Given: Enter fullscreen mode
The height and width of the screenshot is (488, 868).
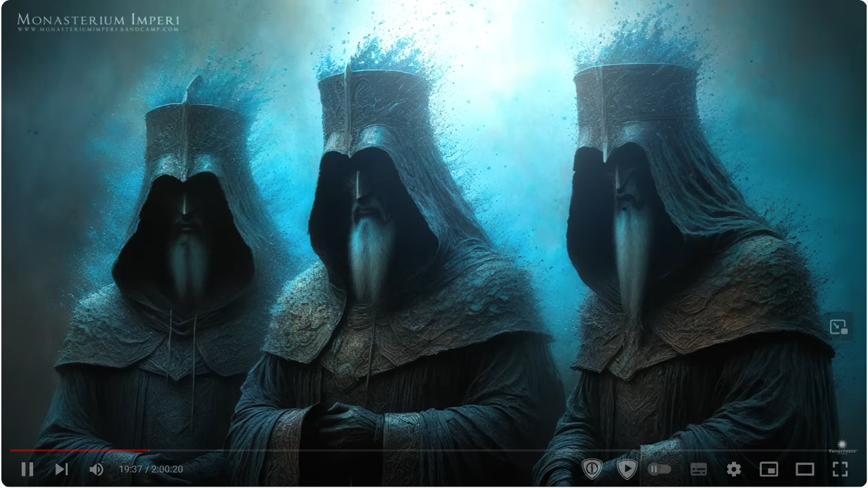Looking at the screenshot, I should point(840,469).
